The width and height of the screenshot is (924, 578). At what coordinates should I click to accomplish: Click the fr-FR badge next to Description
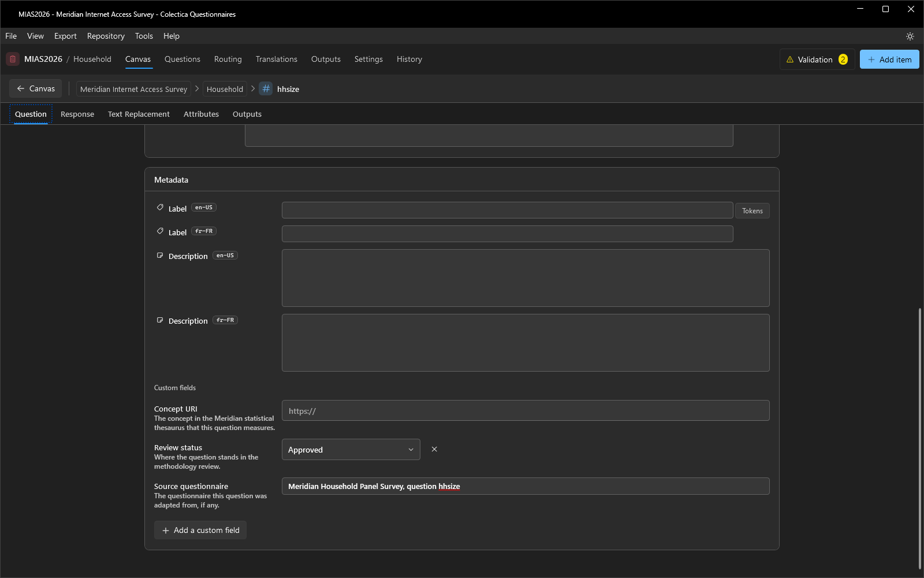point(225,320)
